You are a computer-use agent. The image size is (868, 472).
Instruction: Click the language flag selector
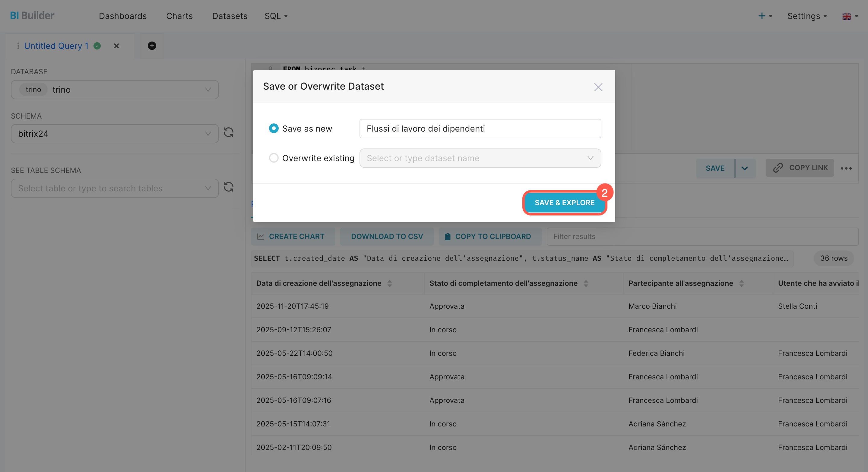click(x=850, y=16)
